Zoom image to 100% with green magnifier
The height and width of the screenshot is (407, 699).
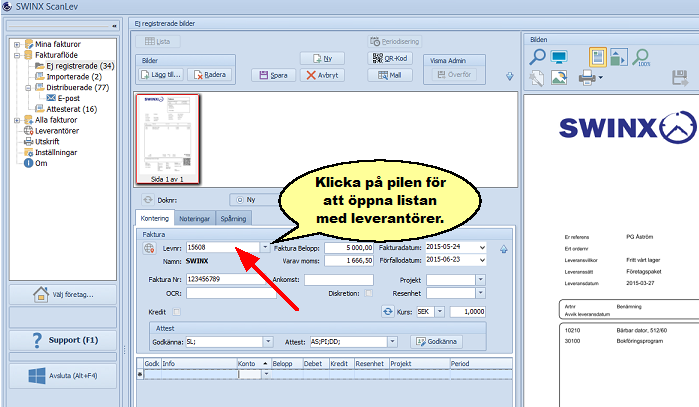pos(641,58)
